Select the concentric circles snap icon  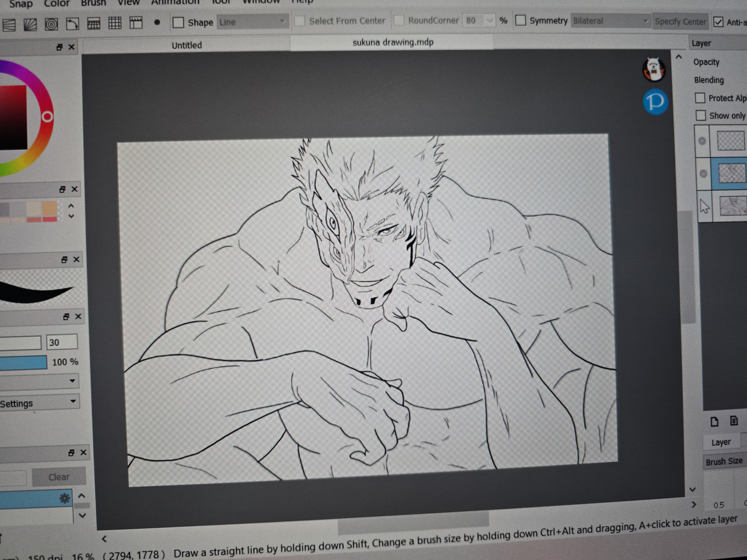point(51,24)
